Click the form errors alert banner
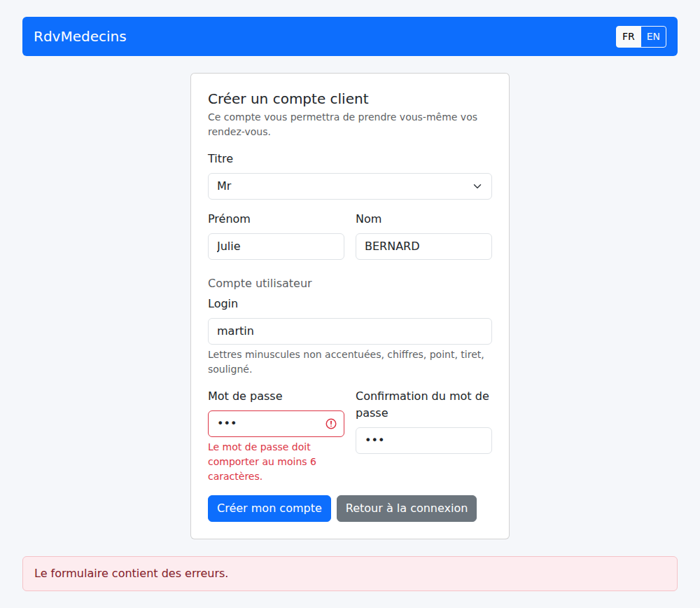This screenshot has width=700, height=608. (x=349, y=574)
